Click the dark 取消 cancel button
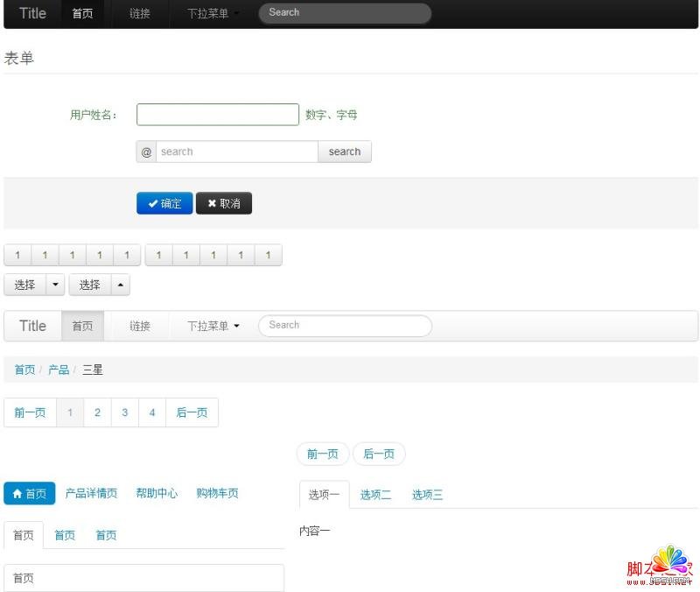This screenshot has width=700, height=592. pos(224,204)
